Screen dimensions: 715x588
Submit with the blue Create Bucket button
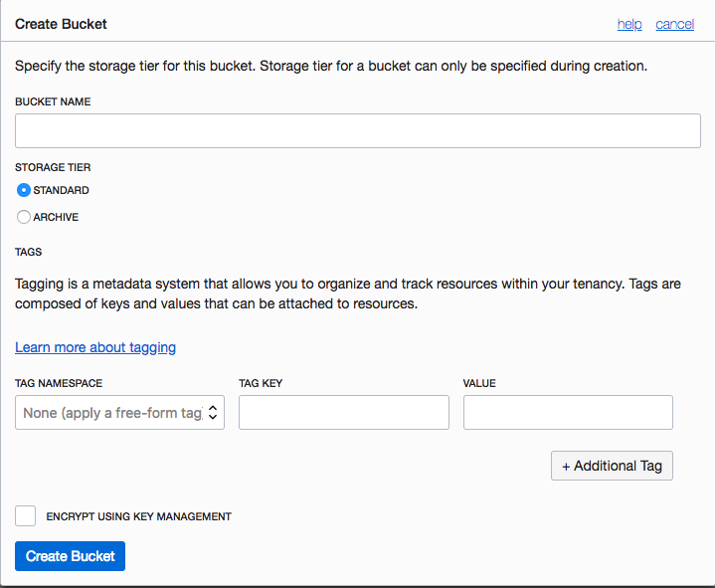click(70, 556)
